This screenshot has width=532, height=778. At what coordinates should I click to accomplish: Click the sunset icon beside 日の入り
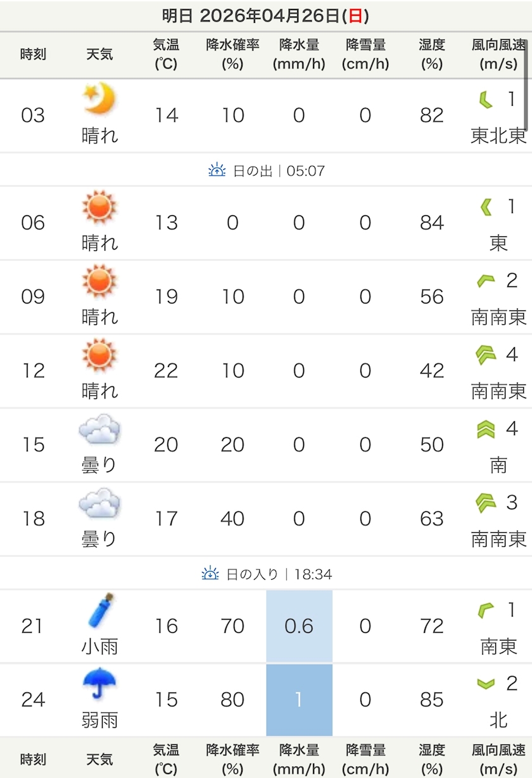[x=210, y=574]
